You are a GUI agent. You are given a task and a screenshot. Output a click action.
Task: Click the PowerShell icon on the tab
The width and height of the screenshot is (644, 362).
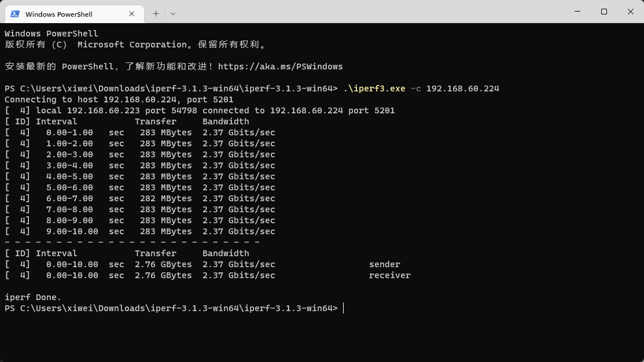[15, 14]
